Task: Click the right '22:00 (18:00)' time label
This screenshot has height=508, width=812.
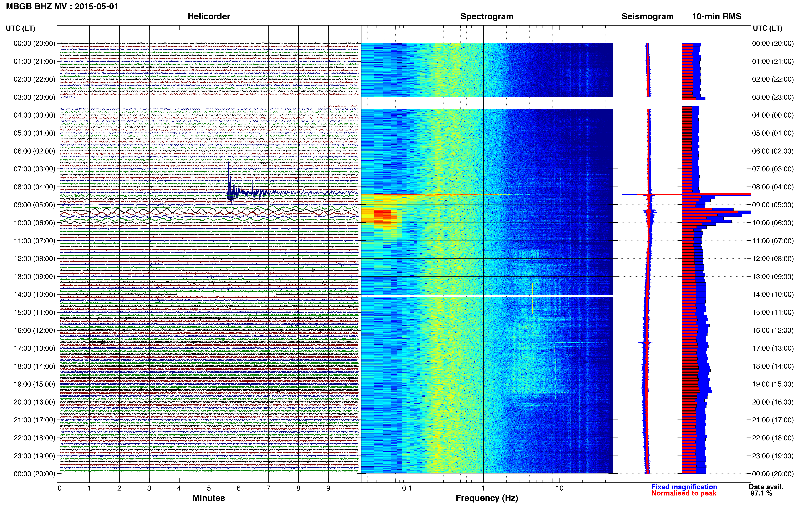Action: [773, 438]
